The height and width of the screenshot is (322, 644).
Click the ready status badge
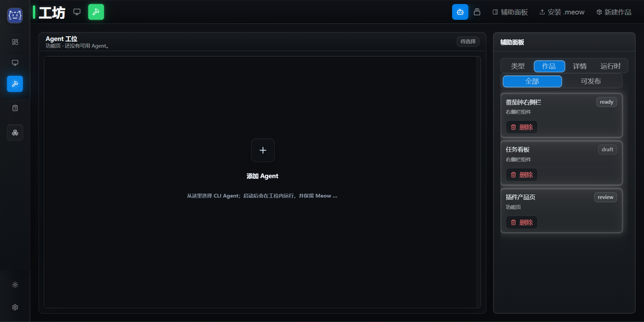606,102
